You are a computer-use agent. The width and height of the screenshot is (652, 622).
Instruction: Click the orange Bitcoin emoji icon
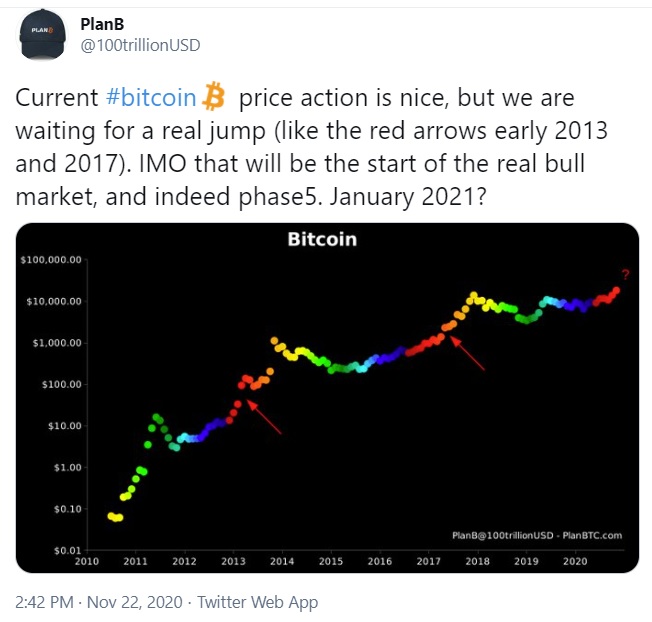pyautogui.click(x=214, y=96)
